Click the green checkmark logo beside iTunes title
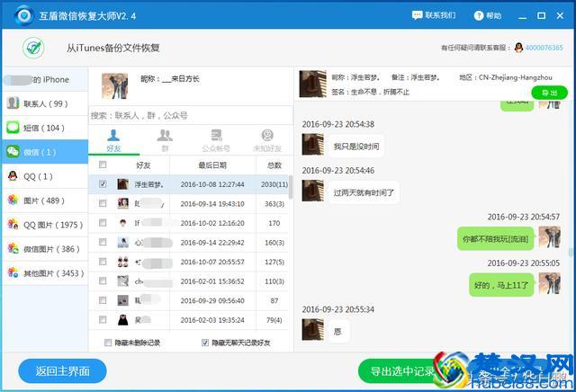Viewport: 576px width, 392px height. (33, 48)
